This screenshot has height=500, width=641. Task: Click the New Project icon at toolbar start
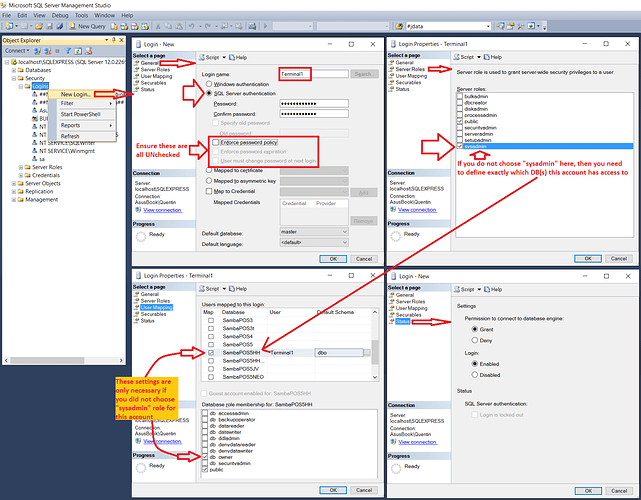coord(9,26)
